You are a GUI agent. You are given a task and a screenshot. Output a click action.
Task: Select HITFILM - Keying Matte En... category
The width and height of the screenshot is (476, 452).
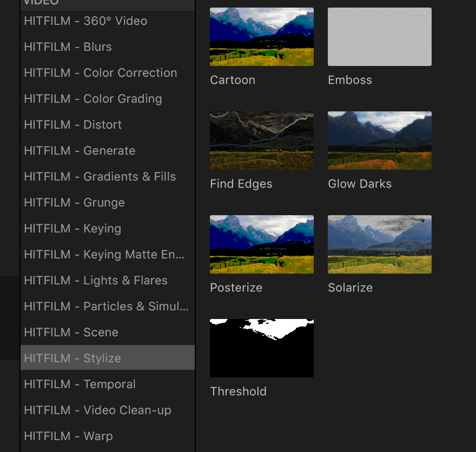click(x=108, y=255)
